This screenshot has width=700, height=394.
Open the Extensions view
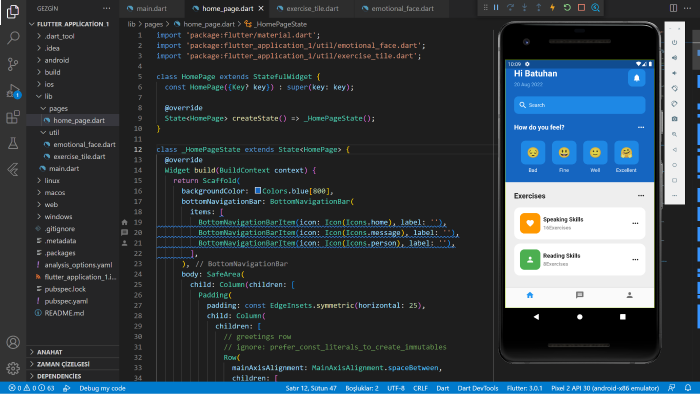click(13, 117)
